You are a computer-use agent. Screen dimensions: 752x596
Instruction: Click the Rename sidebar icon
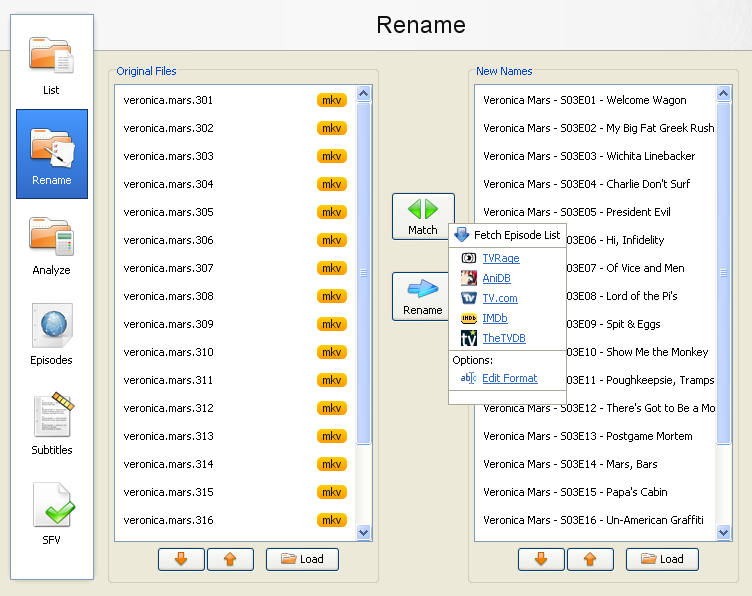point(51,155)
